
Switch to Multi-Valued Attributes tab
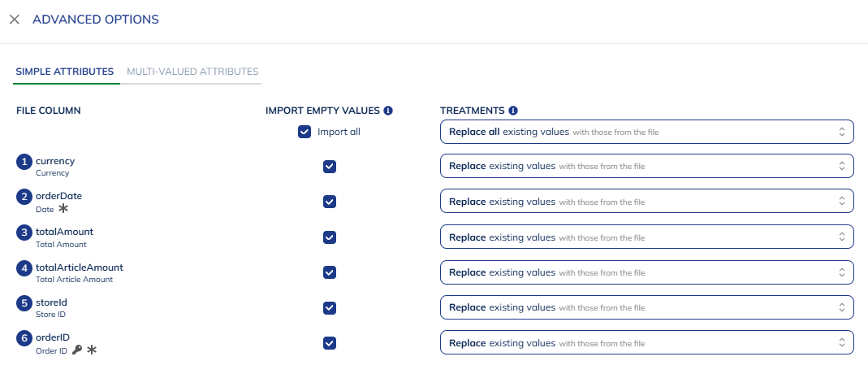pyautogui.click(x=192, y=72)
